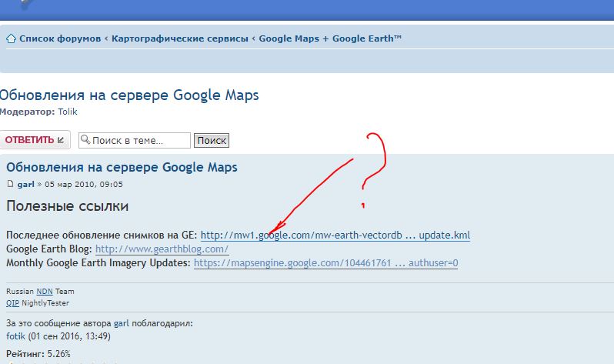Open Google Maps + Google Earth™ forum
The width and height of the screenshot is (614, 364).
(x=330, y=38)
